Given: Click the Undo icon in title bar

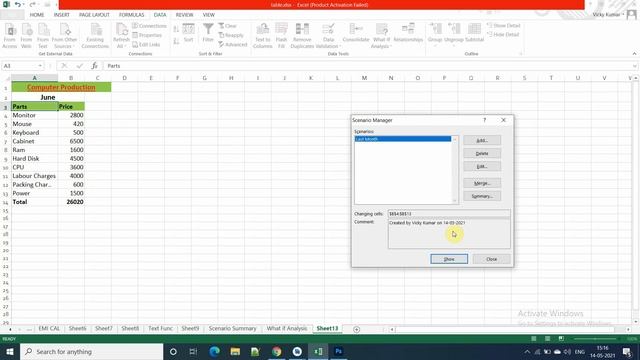Looking at the screenshot, I should 18,4.
